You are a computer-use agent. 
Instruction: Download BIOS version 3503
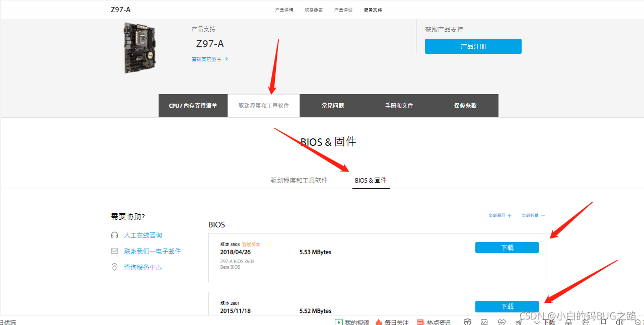[507, 248]
